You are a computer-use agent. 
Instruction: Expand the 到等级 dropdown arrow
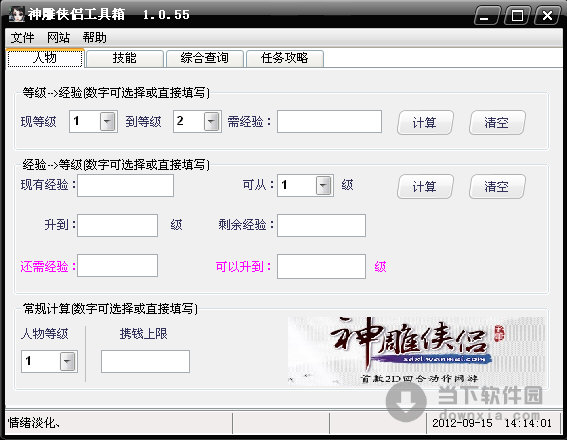212,121
